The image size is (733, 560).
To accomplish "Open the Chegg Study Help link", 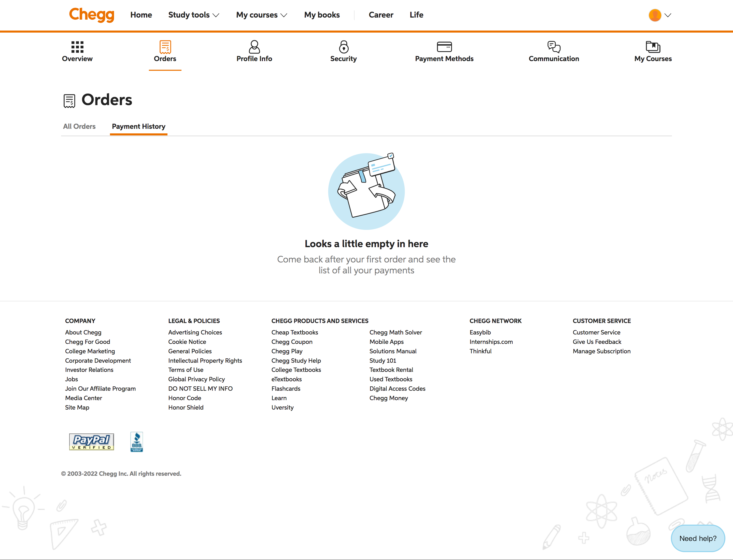I will pyautogui.click(x=296, y=361).
